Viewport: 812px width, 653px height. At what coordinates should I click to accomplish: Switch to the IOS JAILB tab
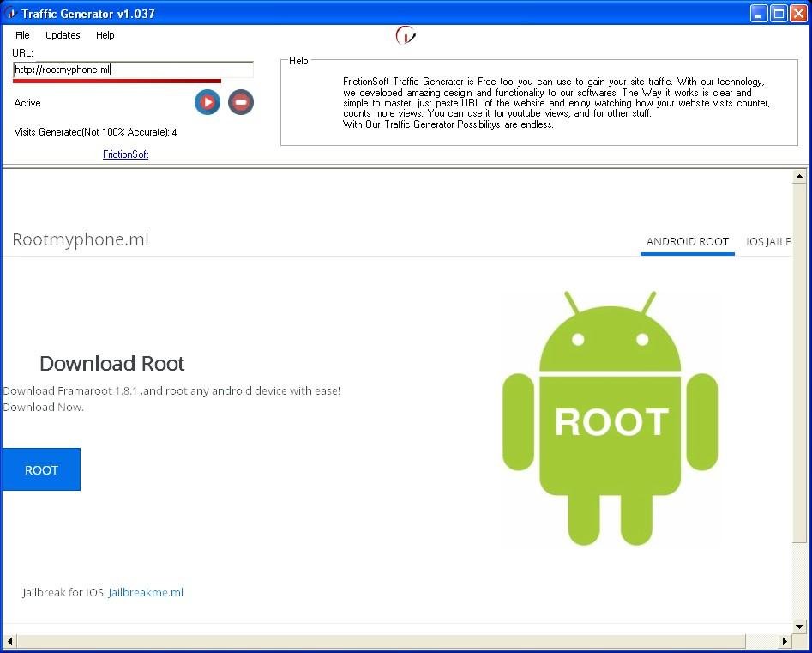pos(768,241)
